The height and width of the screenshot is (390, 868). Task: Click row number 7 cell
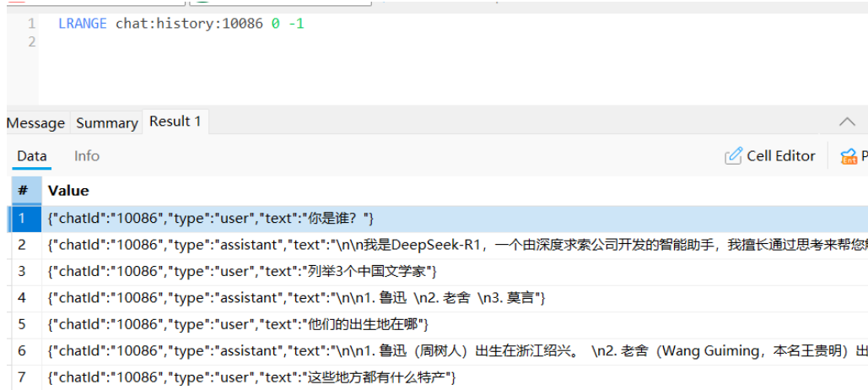click(26, 377)
